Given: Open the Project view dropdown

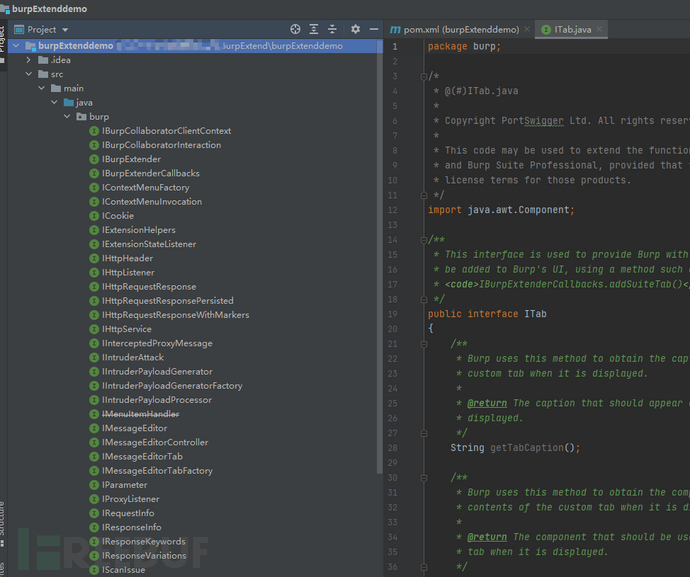Looking at the screenshot, I should click(65, 30).
